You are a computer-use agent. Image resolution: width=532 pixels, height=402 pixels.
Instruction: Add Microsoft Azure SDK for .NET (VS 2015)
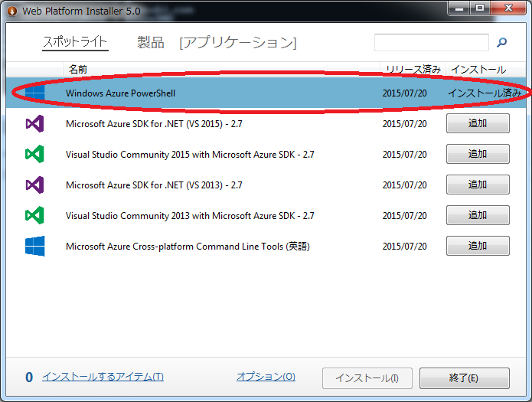[478, 123]
